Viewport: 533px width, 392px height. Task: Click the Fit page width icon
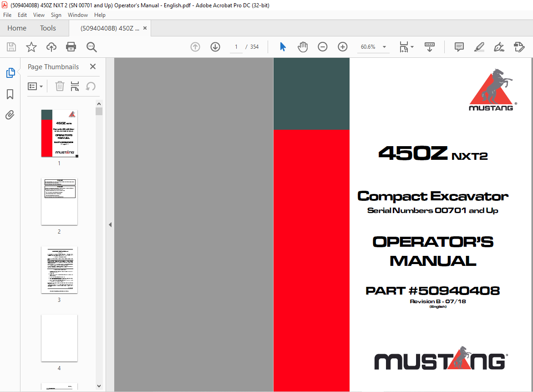[403, 47]
